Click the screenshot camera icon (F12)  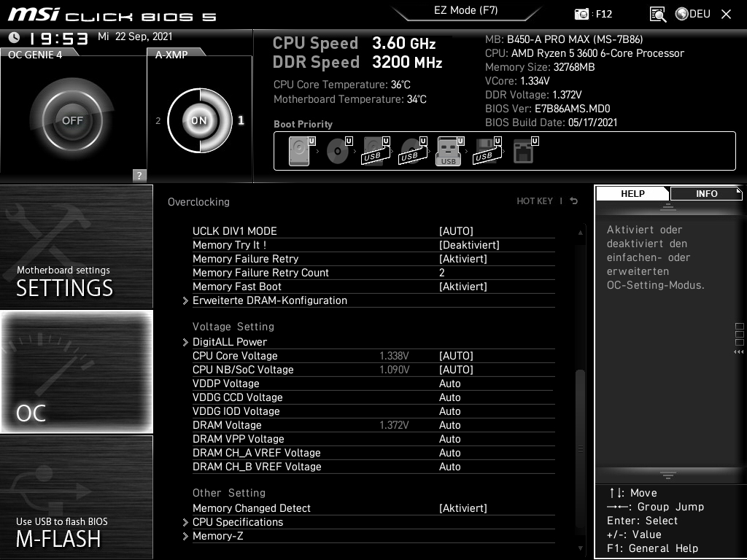coord(584,14)
